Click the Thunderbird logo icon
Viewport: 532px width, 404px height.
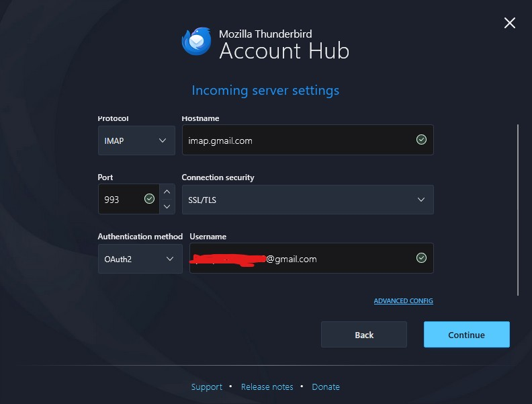click(196, 41)
